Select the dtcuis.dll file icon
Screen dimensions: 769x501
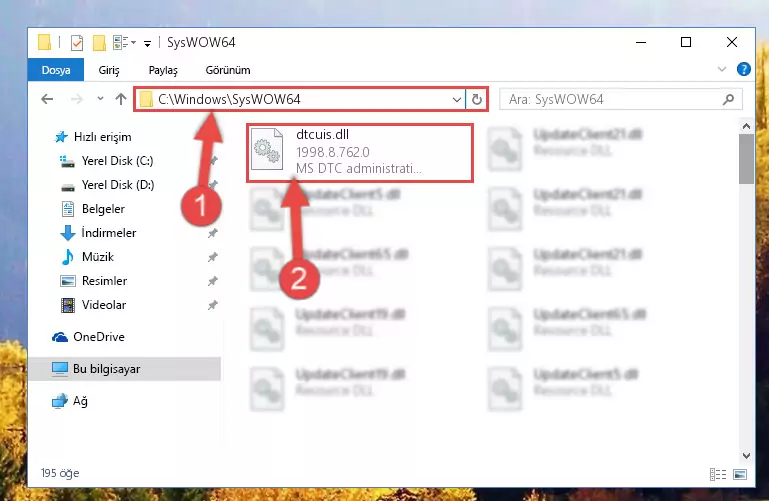pyautogui.click(x=267, y=149)
